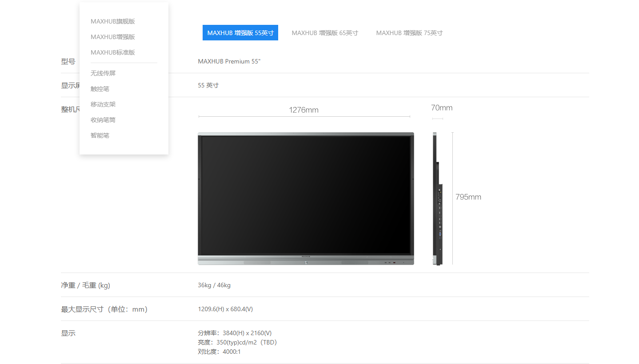Click the power button on the display's bottom bezel
The width and height of the screenshot is (639, 364).
point(306,263)
